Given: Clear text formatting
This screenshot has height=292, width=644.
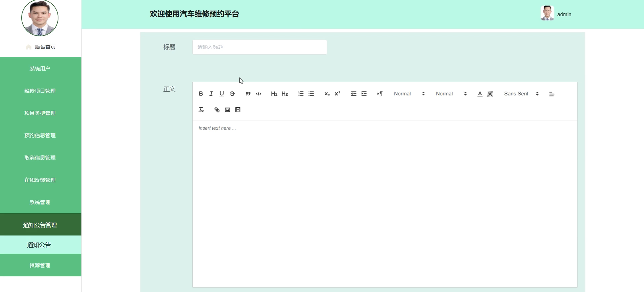Looking at the screenshot, I should pos(201,110).
